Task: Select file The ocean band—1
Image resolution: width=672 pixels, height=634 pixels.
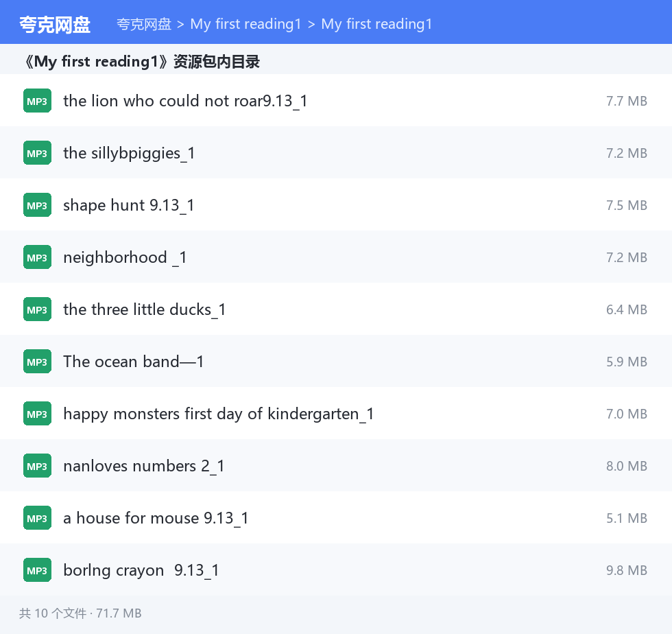Action: click(x=133, y=362)
